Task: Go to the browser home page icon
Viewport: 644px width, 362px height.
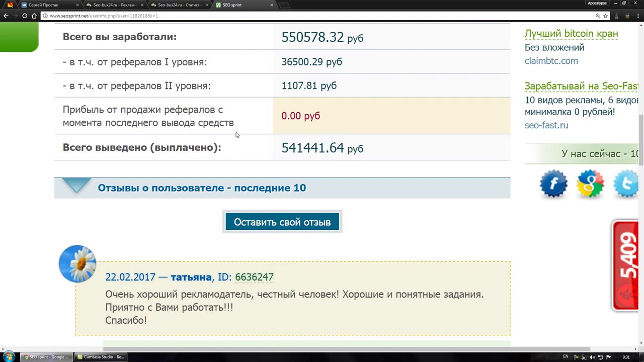Action: click(34, 16)
